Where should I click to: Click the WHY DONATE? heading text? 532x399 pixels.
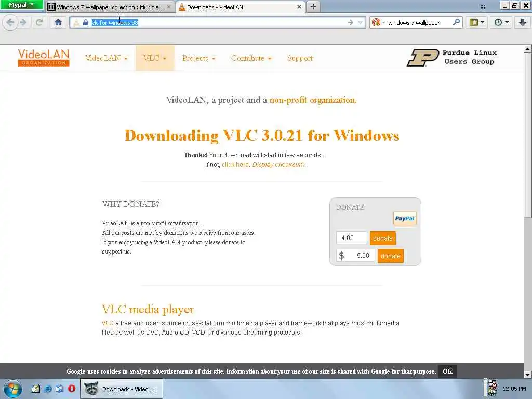pos(130,204)
